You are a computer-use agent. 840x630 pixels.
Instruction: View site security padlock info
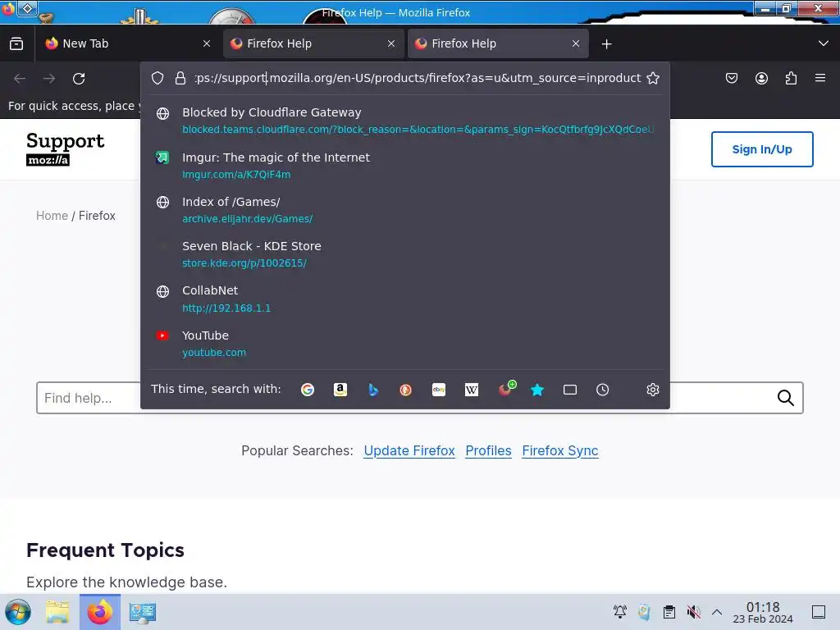pos(180,78)
